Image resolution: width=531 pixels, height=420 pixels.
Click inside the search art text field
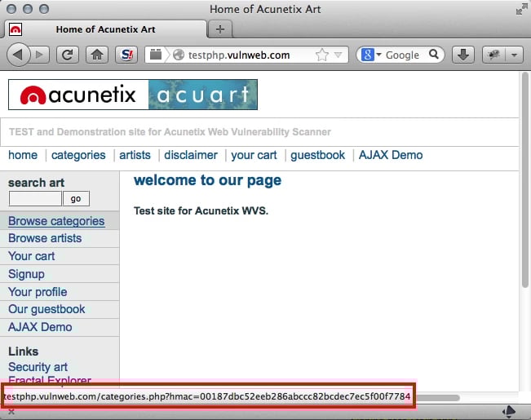coord(35,199)
